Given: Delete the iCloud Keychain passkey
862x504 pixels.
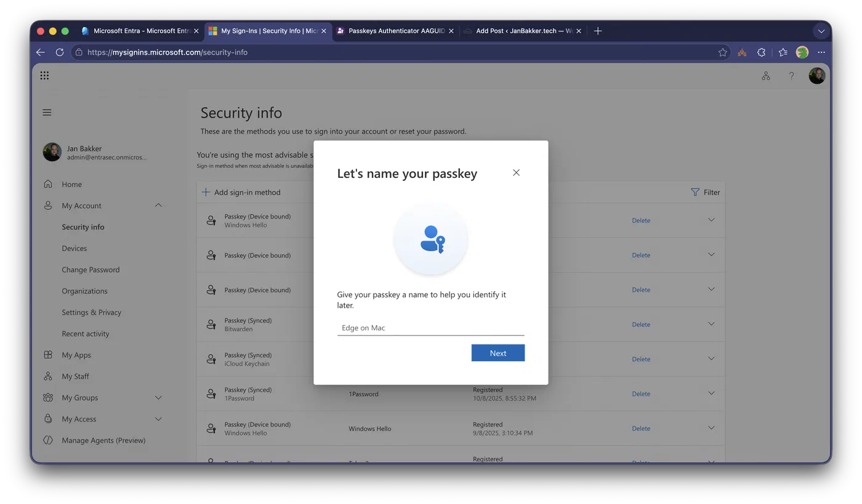Looking at the screenshot, I should point(641,359).
